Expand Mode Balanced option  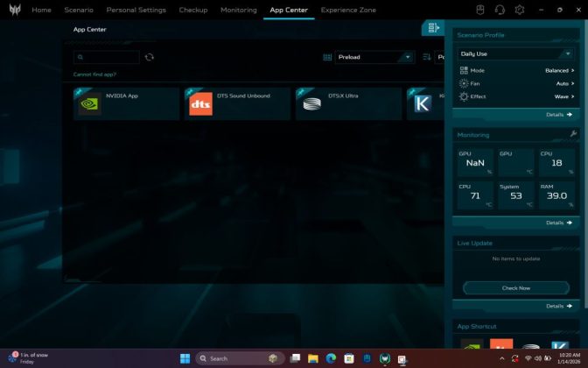pyautogui.click(x=559, y=70)
